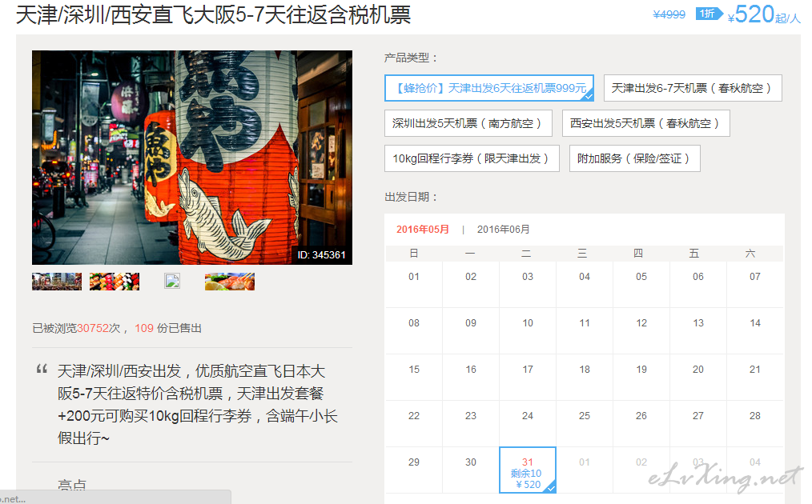Screen dimensions: 812x504
Task: Click calendar date 14
Action: tap(755, 323)
